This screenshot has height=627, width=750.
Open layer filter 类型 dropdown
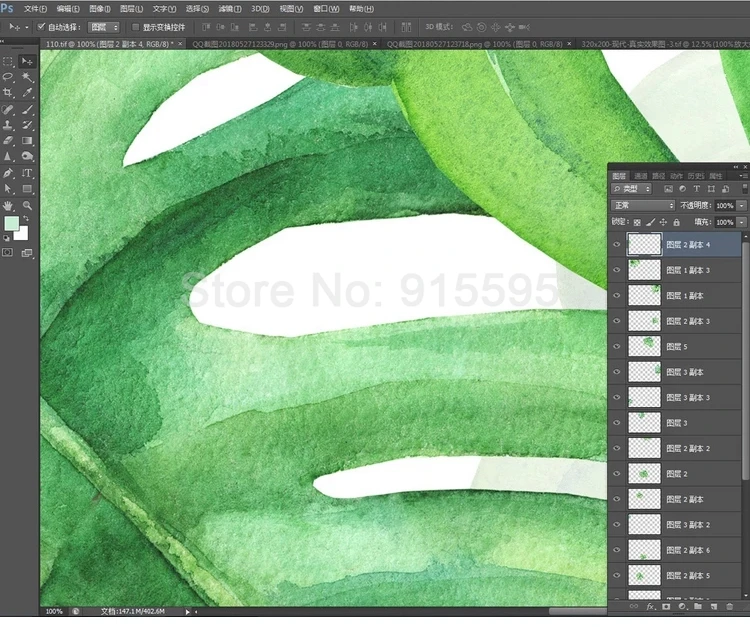pos(631,189)
